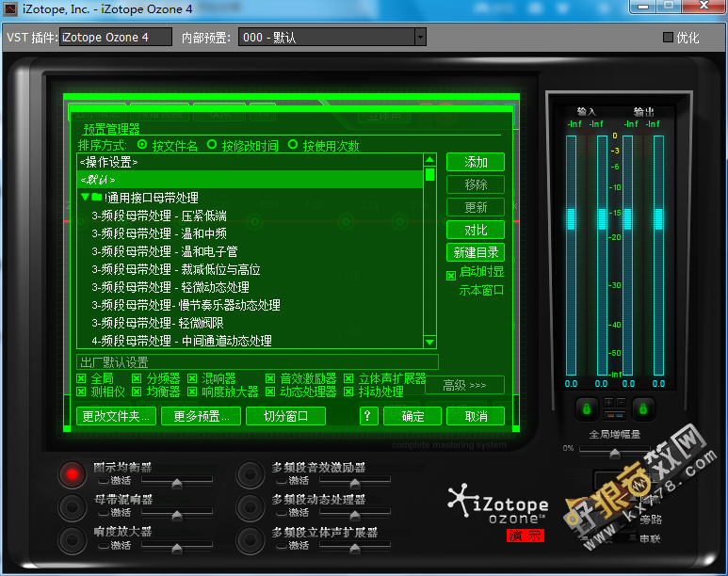Open the 内部预置 dropdown arrow
Screen dimensions: 728x576
click(x=420, y=37)
